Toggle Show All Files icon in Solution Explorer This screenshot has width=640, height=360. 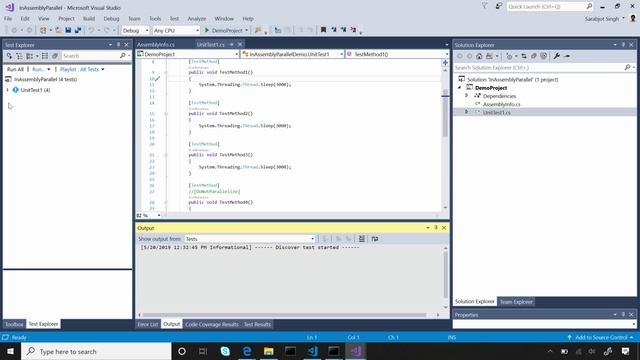point(543,56)
